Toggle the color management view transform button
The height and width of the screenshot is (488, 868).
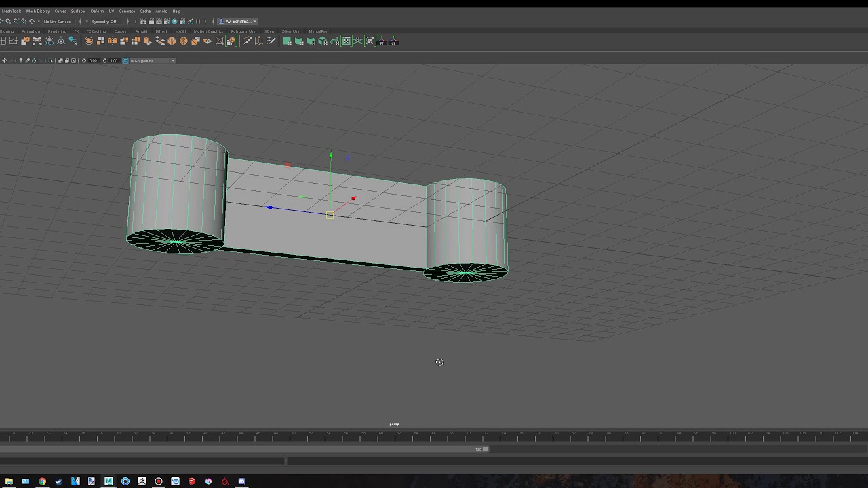pos(125,61)
